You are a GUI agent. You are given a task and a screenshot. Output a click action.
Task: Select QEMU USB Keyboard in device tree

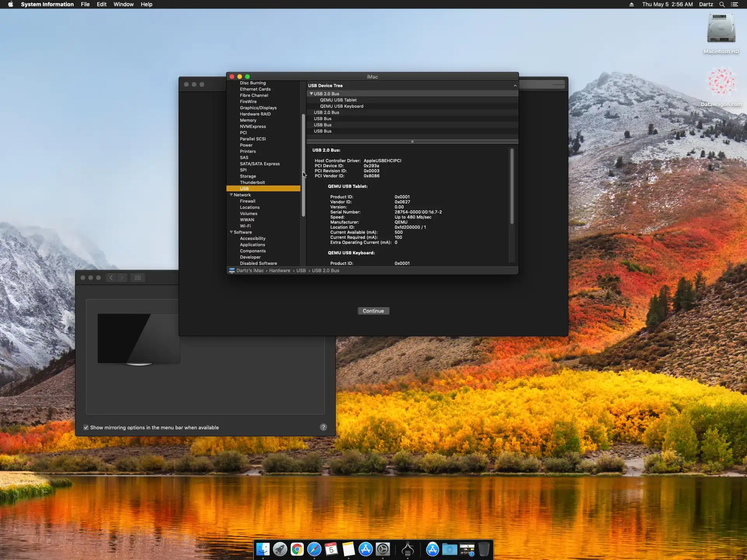tap(341, 106)
